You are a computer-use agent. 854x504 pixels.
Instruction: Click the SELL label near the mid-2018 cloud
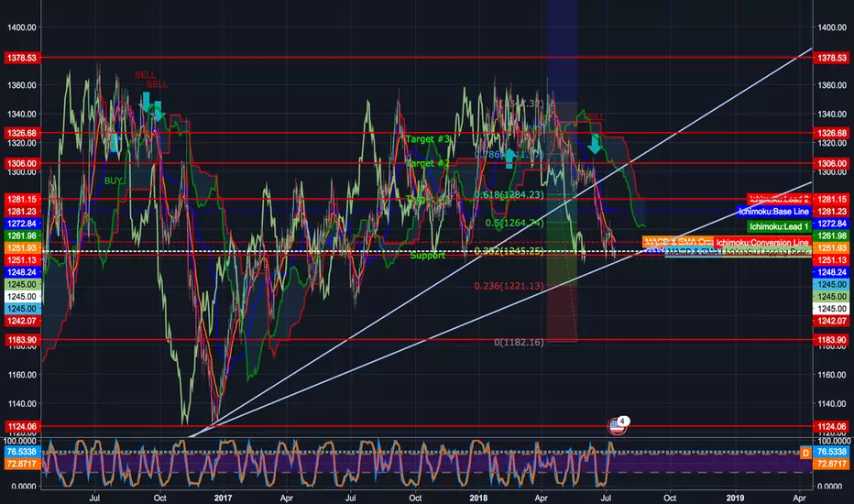[x=595, y=116]
